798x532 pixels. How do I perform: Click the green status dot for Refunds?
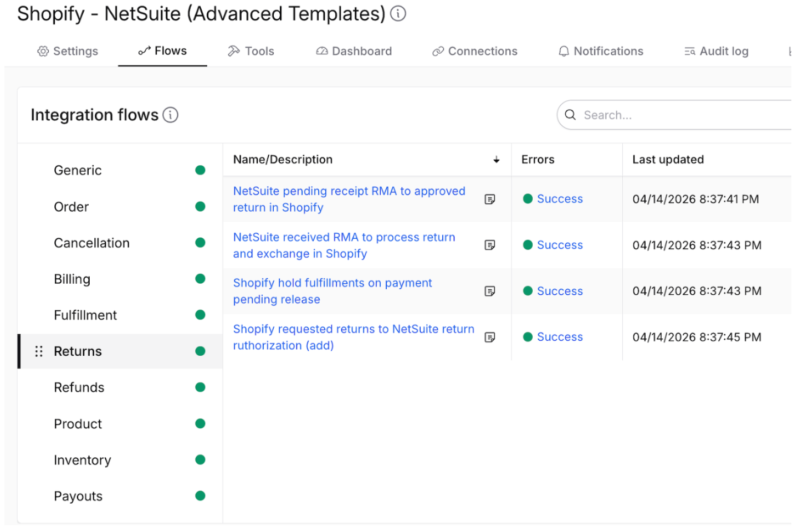coord(201,387)
